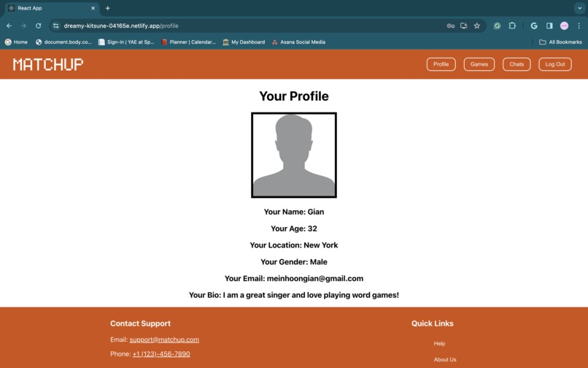Open the document.body.co... bookmark
This screenshot has width=588, height=368.
[63, 42]
